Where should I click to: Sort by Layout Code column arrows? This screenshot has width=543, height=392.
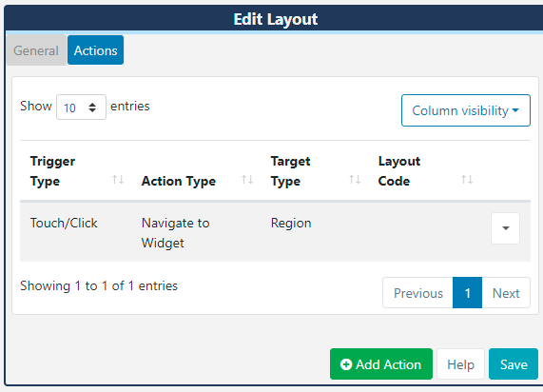[x=467, y=180]
